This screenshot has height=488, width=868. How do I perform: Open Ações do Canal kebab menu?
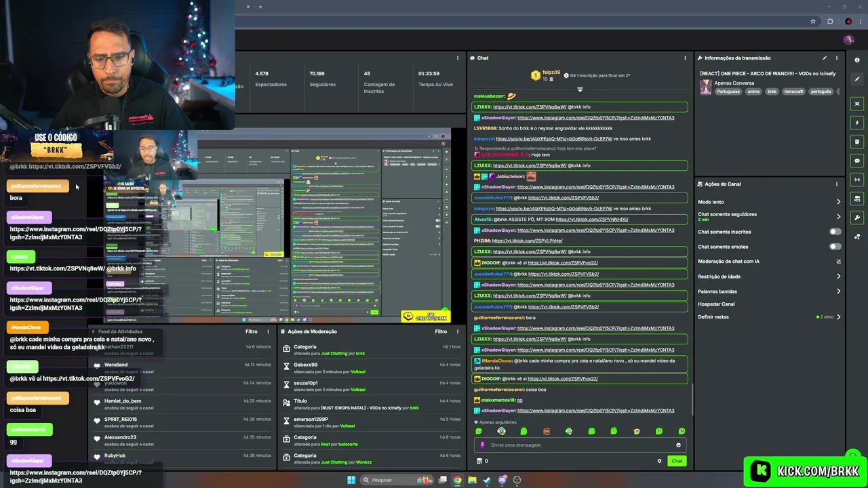pos(837,184)
